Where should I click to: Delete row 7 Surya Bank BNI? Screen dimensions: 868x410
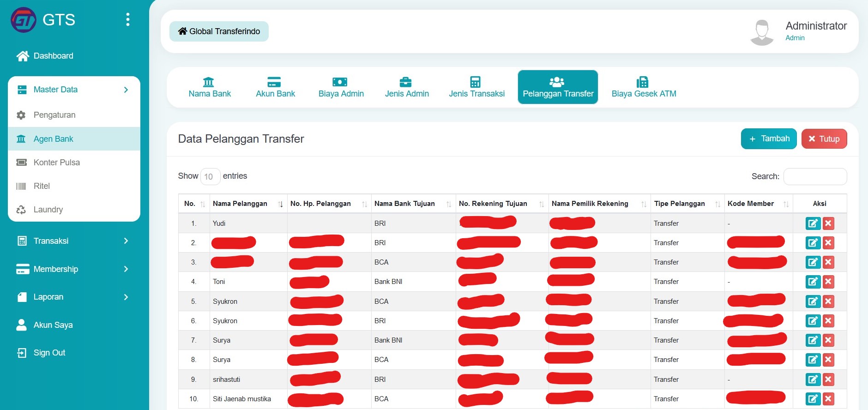point(828,340)
